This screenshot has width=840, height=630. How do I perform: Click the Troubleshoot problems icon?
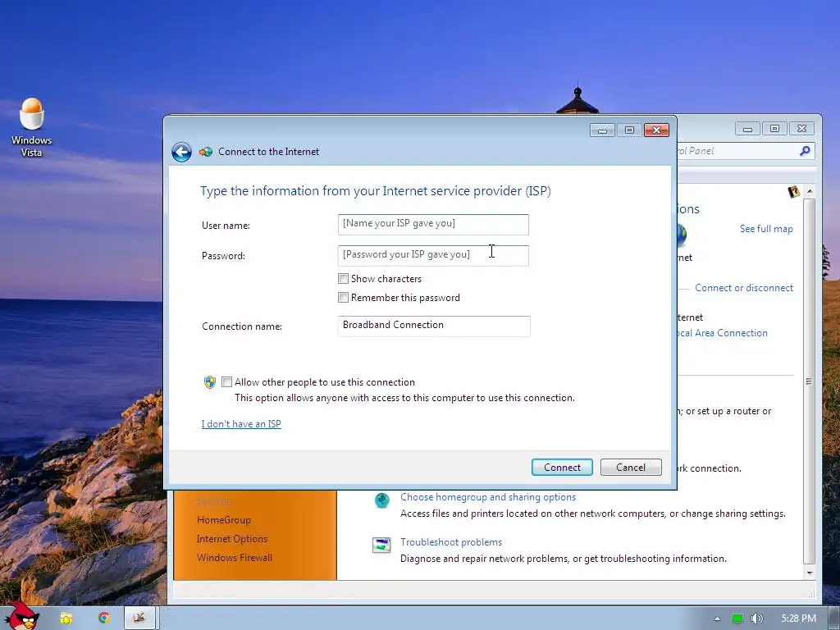point(381,546)
